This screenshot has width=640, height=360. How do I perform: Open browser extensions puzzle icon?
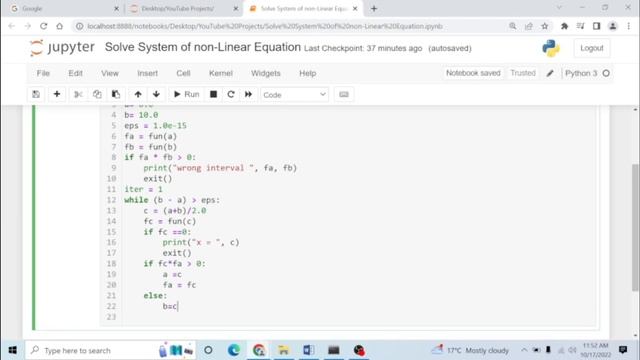tap(564, 26)
